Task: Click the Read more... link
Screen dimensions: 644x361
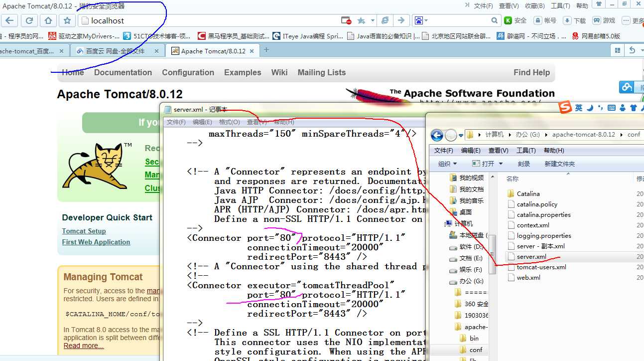Action: (84, 346)
